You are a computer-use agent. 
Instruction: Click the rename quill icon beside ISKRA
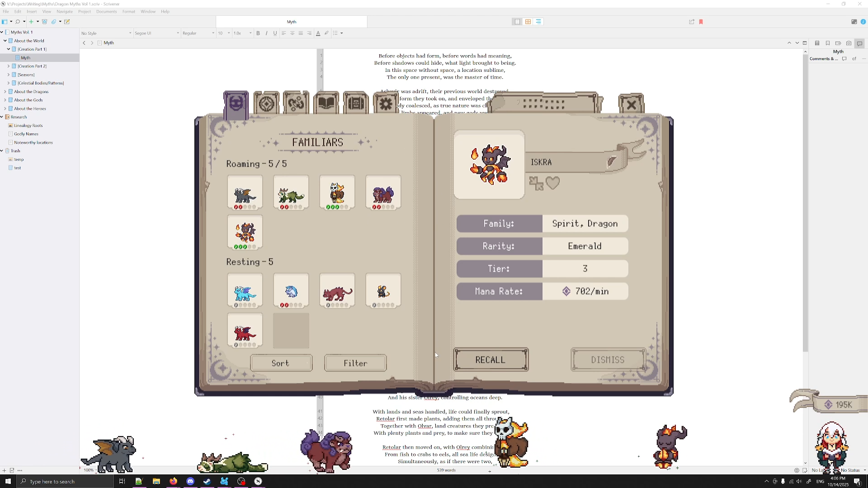(x=611, y=162)
